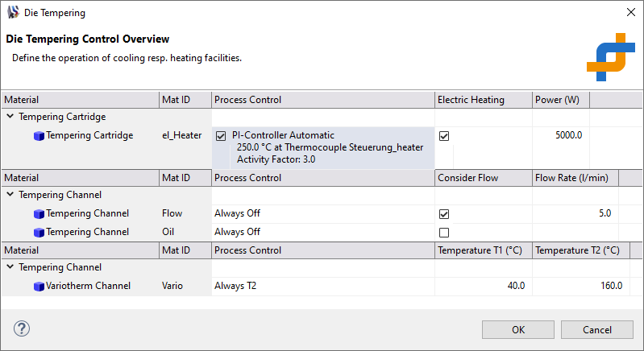Click the Tempering Cartridge el_Heater cube icon
This screenshot has width=644, height=351.
pyautogui.click(x=39, y=136)
